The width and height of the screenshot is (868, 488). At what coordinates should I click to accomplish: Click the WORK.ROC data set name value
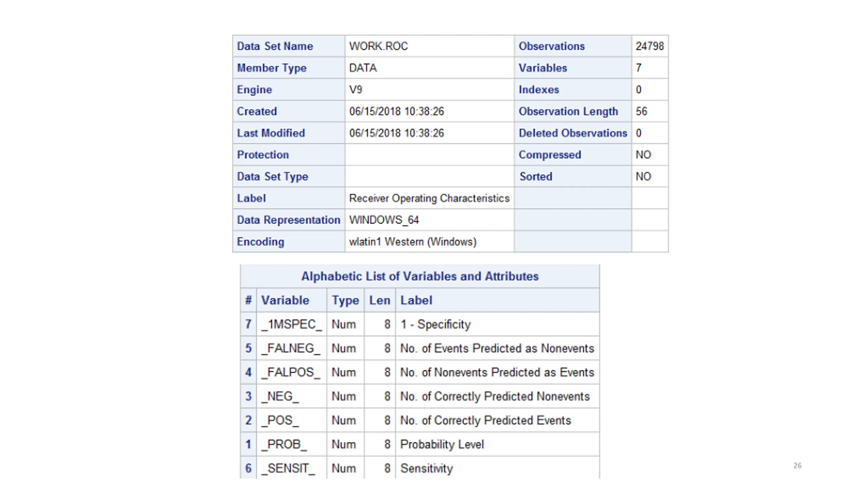(x=378, y=46)
